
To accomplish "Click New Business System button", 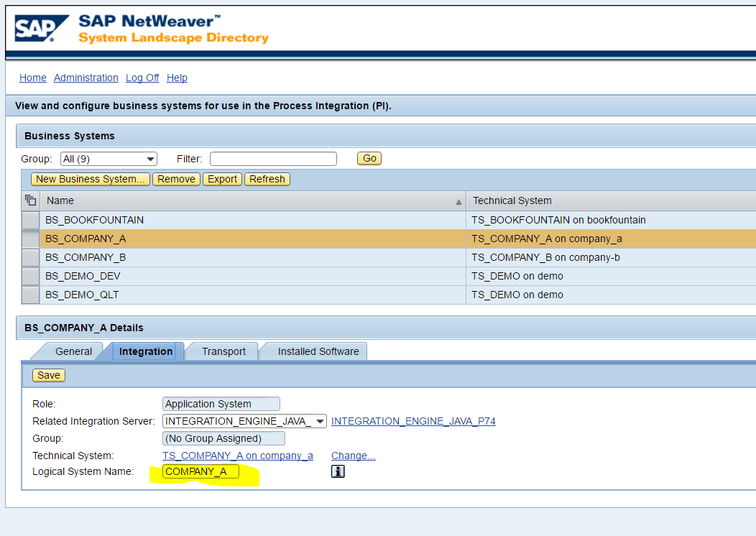I will click(90, 179).
